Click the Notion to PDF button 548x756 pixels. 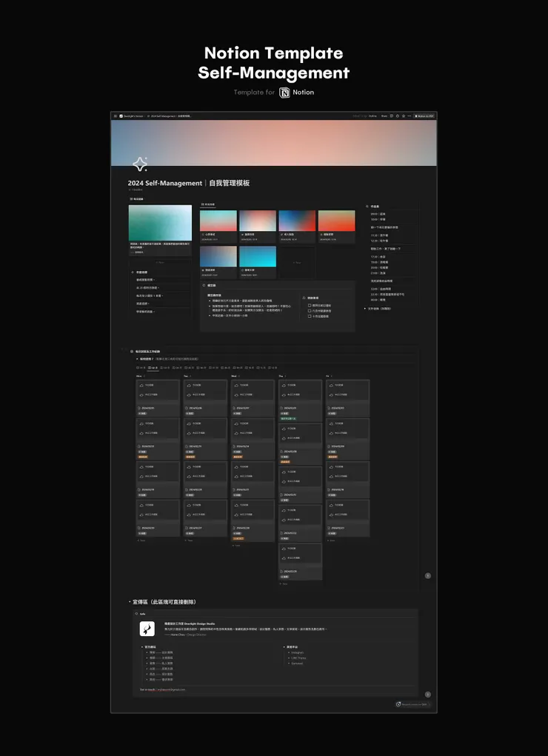coord(424,116)
